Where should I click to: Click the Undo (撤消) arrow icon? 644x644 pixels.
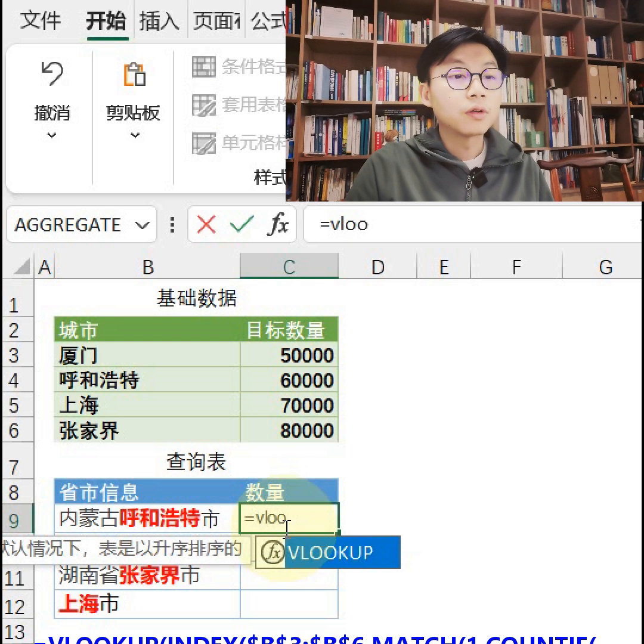coord(52,73)
